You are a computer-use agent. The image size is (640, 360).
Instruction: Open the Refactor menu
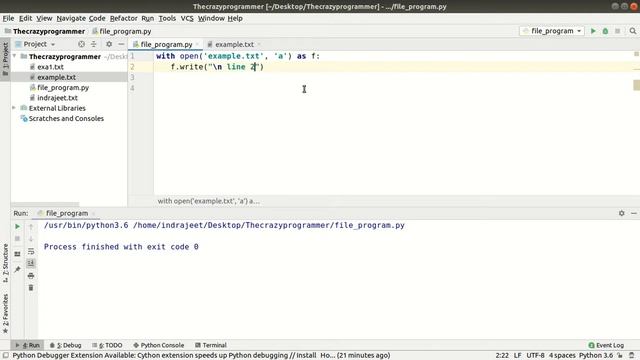[124, 18]
